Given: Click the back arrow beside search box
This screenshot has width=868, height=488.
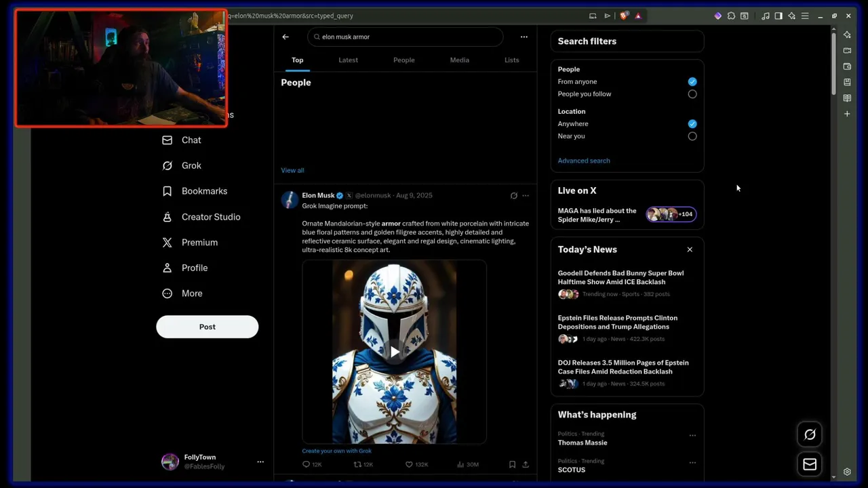Looking at the screenshot, I should point(285,37).
